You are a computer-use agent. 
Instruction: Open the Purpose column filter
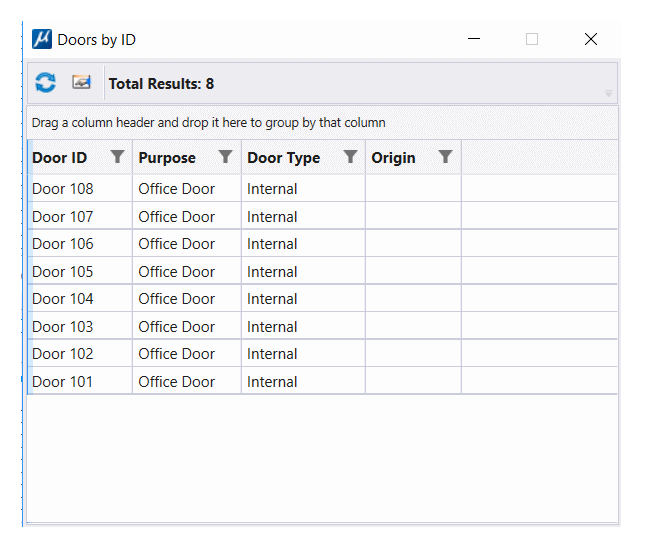coord(226,157)
